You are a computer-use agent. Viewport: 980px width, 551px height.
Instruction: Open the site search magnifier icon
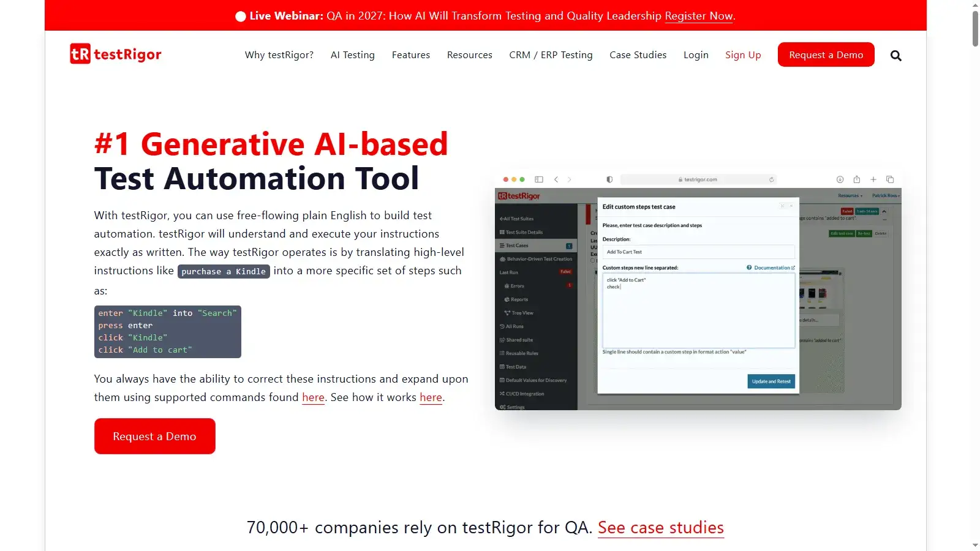(x=895, y=56)
